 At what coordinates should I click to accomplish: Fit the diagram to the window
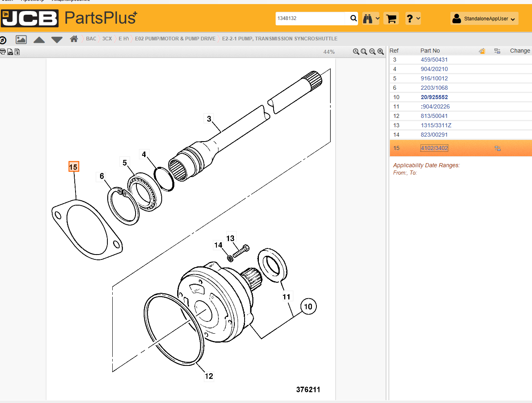(x=364, y=52)
